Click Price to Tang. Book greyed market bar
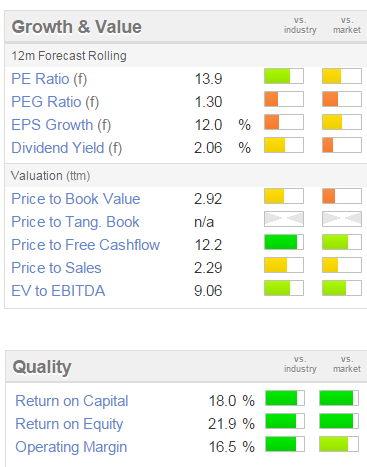The width and height of the screenshot is (367, 467). pos(342,219)
